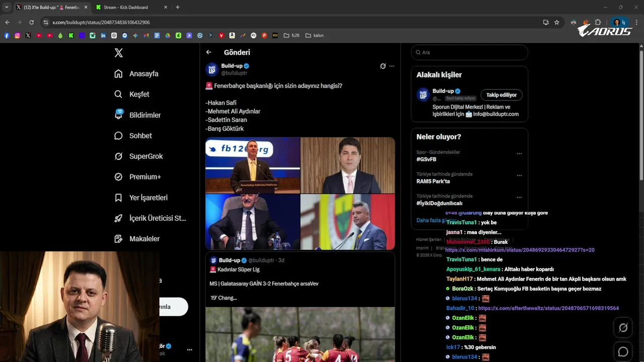Image resolution: width=644 pixels, height=362 pixels.
Task: Click the Takip ediliyor button
Action: tap(501, 95)
